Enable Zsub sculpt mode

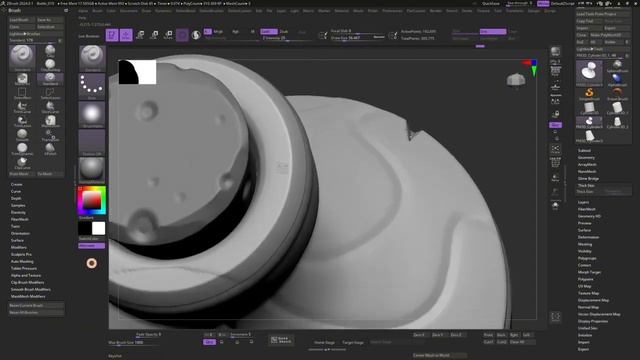point(284,31)
